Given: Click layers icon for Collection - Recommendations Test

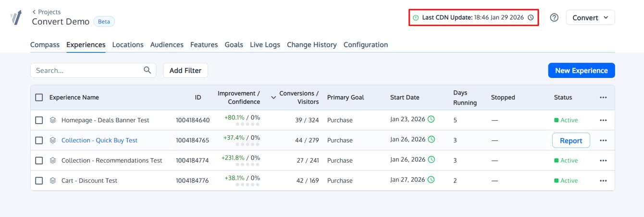Looking at the screenshot, I should (53, 161).
